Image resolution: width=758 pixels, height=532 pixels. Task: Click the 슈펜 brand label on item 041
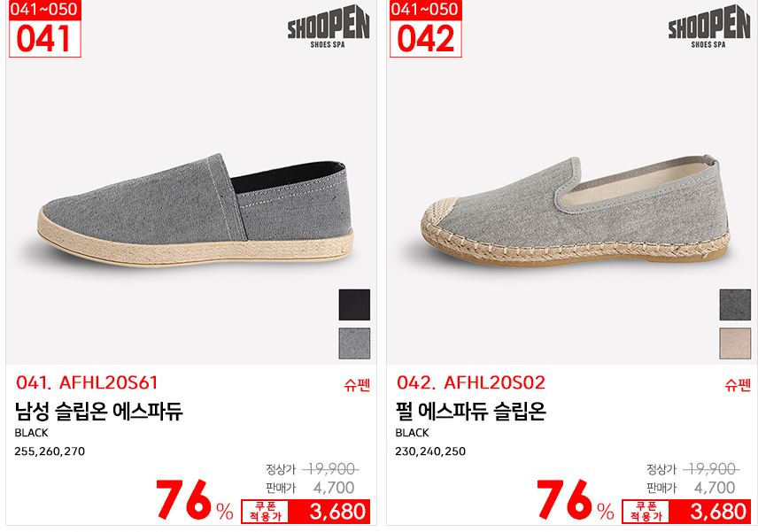coord(357,385)
